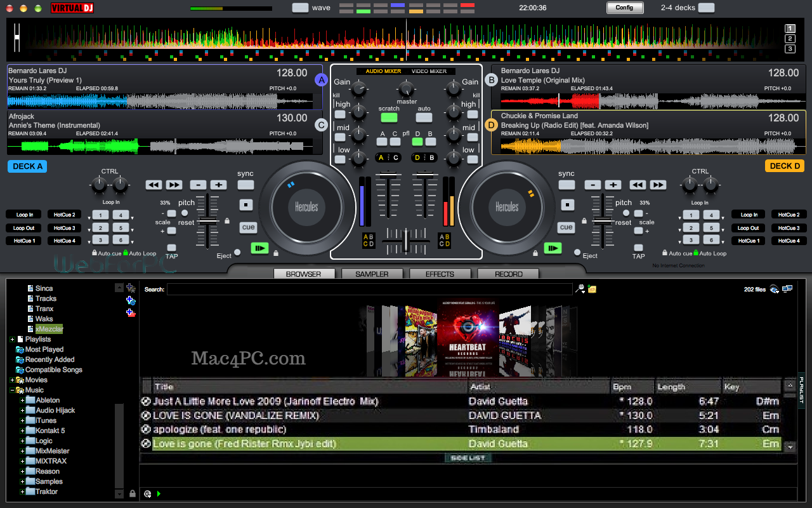The image size is (812, 508).
Task: Rewind deck A with the double-left arrow
Action: click(154, 185)
